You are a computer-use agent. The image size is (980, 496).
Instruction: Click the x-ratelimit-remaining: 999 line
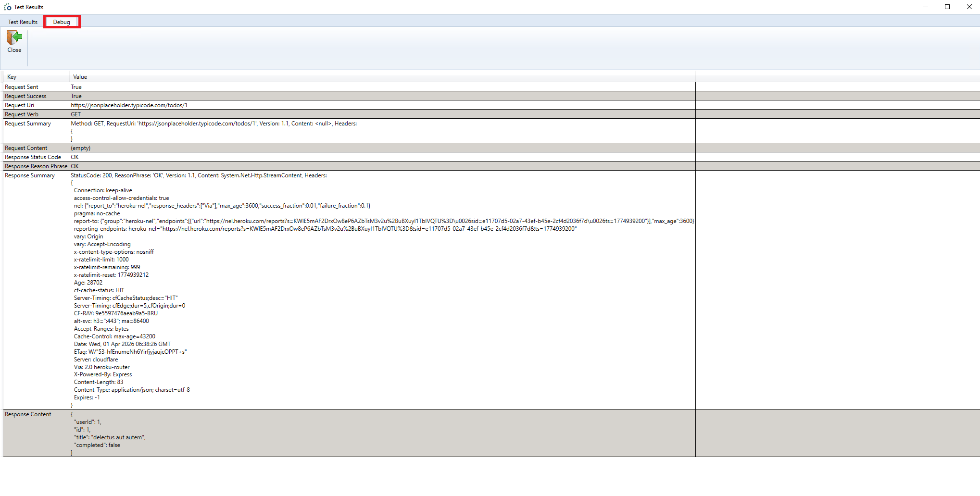tap(107, 267)
